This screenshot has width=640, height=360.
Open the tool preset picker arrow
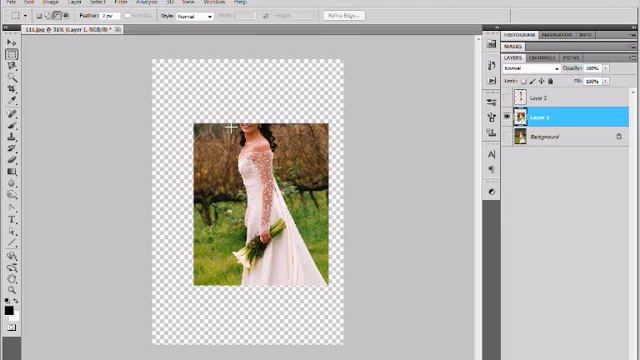pyautogui.click(x=25, y=16)
